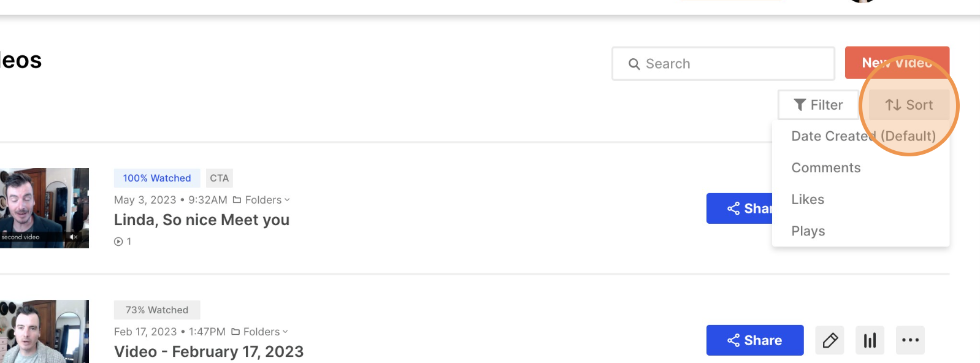This screenshot has height=363, width=980.
Task: Sort videos by Plays
Action: 808,231
